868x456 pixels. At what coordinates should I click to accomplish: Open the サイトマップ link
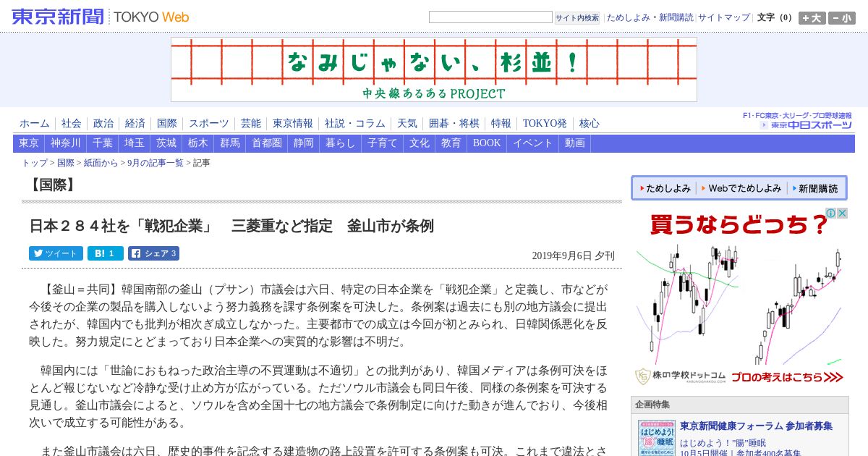pyautogui.click(x=724, y=17)
